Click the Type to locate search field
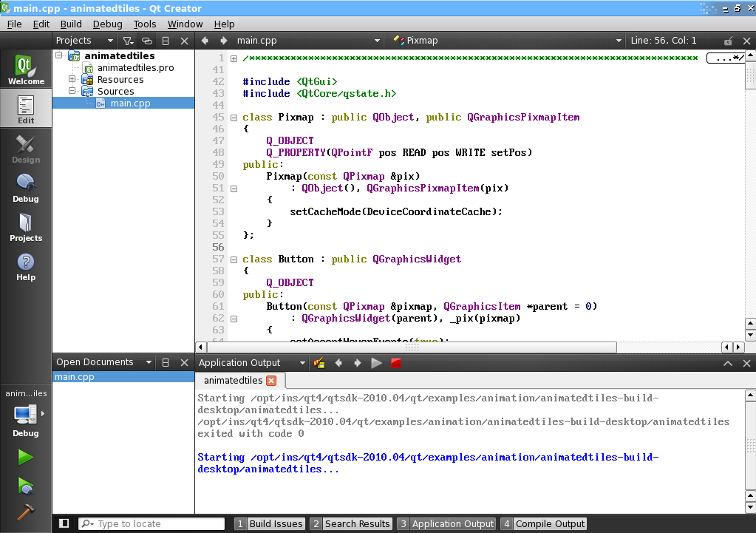Image resolution: width=756 pixels, height=533 pixels. (151, 524)
